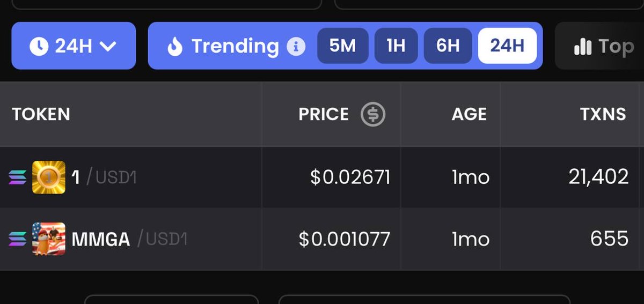Click the flame Trending icon
Screen dimensions: 644x304
pyautogui.click(x=175, y=47)
